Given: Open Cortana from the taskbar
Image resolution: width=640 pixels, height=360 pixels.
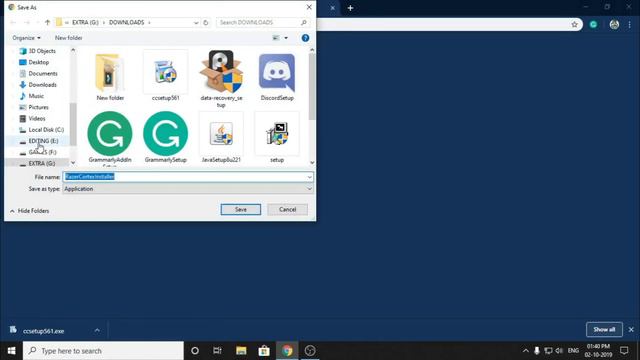Looking at the screenshot, I should 195,351.
